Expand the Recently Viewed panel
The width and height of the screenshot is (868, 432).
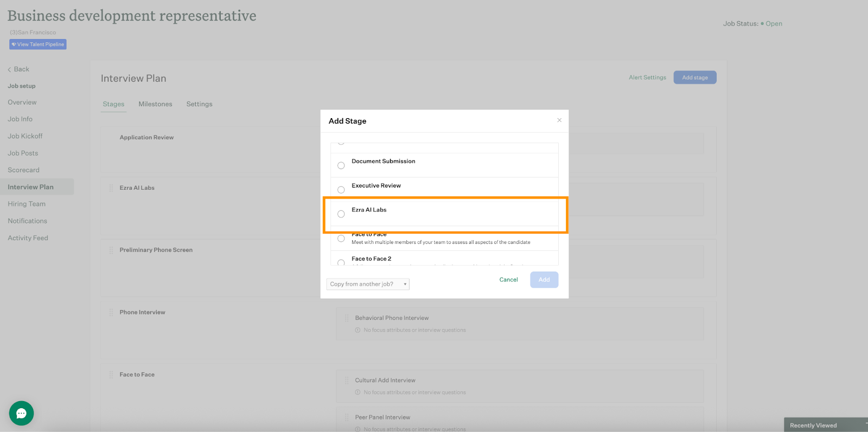pyautogui.click(x=825, y=425)
